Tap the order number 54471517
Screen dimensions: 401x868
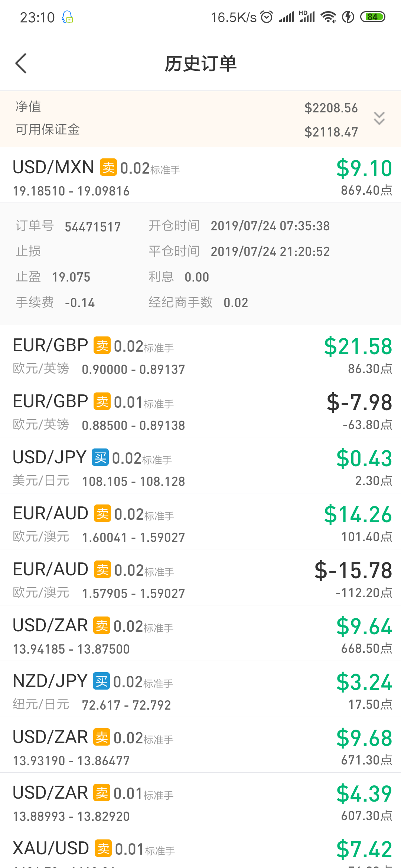click(x=93, y=227)
